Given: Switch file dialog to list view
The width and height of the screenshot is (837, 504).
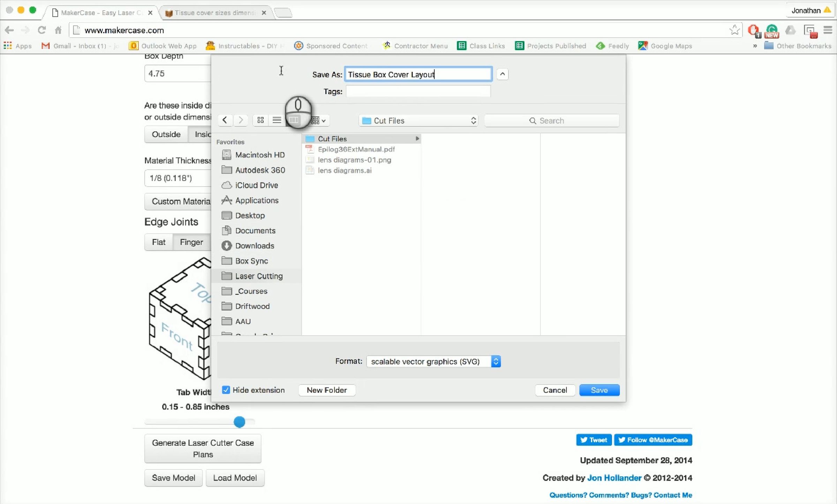Looking at the screenshot, I should pyautogui.click(x=277, y=120).
